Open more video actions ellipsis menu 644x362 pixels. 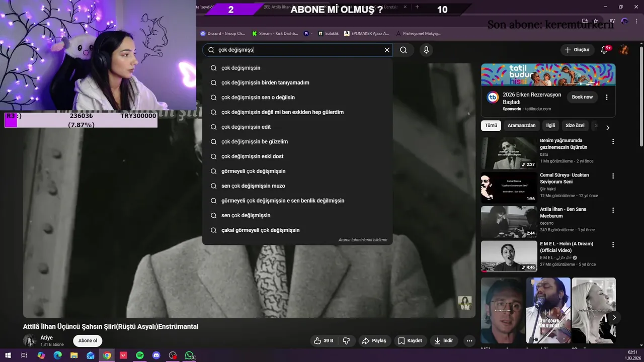[469, 340]
